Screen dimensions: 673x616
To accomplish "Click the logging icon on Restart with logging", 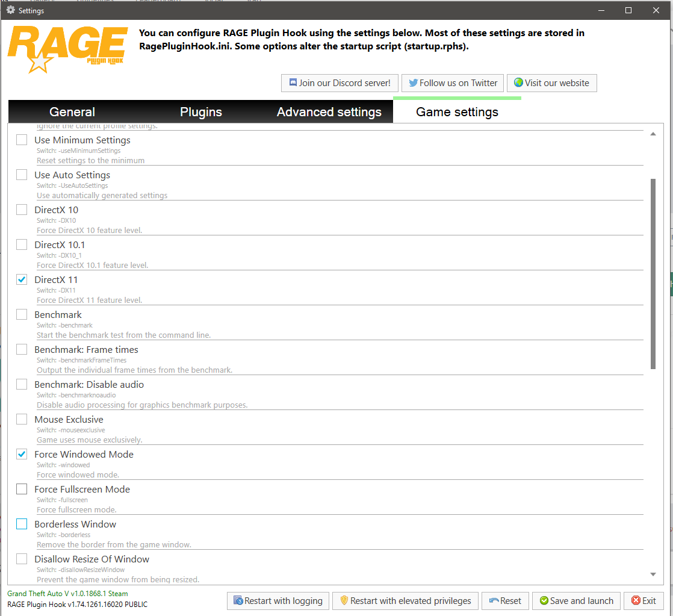I will pyautogui.click(x=238, y=600).
